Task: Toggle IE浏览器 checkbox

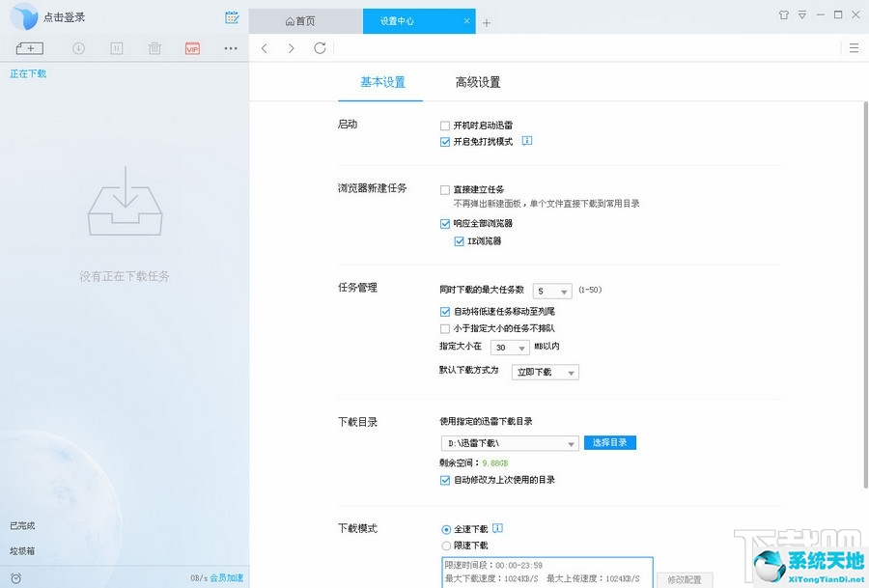Action: (459, 241)
